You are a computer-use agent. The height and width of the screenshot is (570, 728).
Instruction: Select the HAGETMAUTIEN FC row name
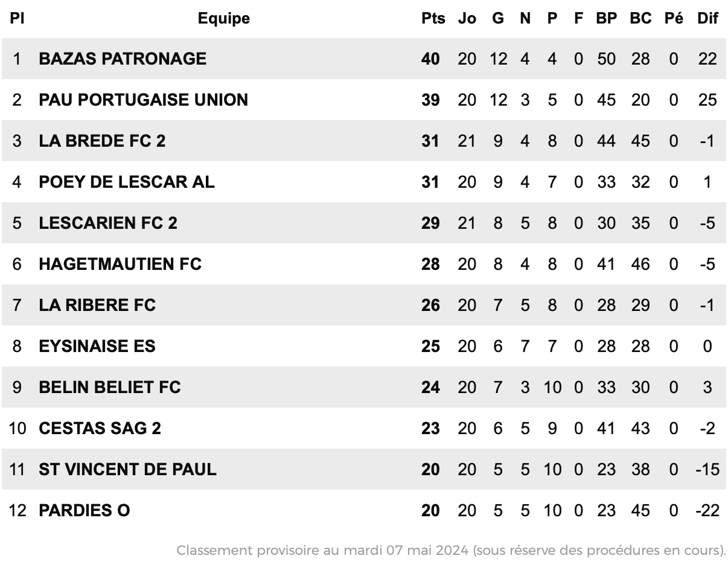click(120, 264)
